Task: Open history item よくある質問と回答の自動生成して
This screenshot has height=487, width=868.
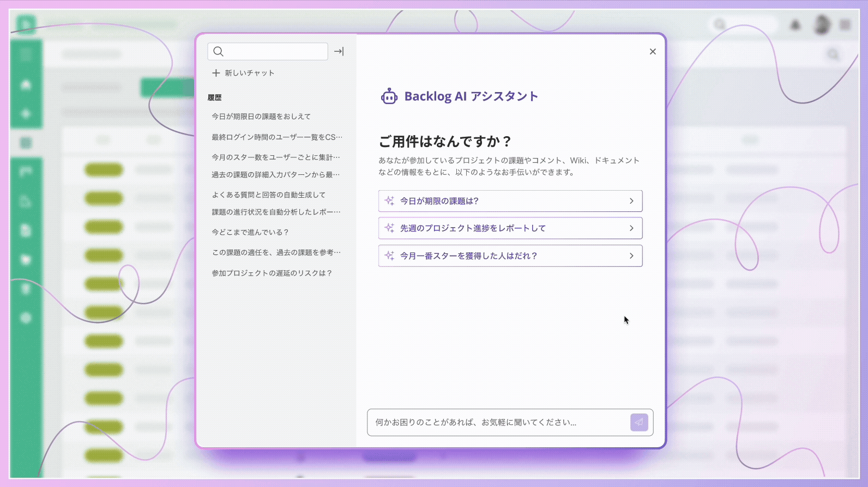Action: coord(269,195)
